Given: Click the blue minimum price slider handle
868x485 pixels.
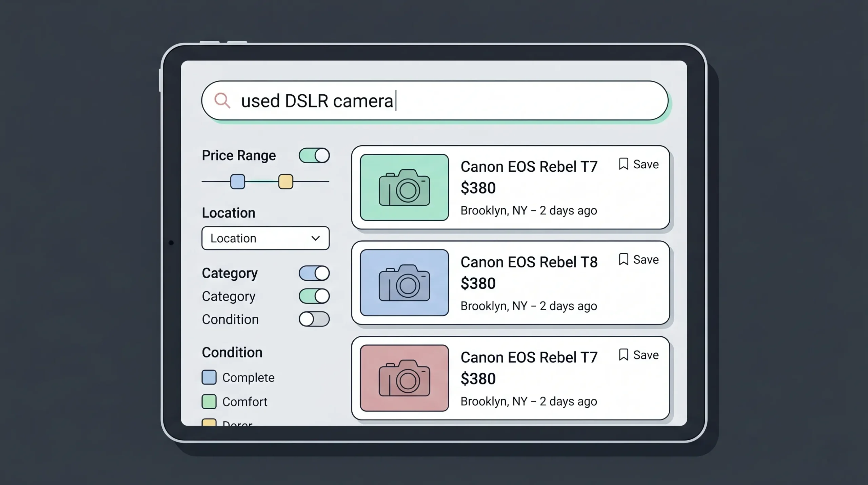Looking at the screenshot, I should tap(238, 182).
